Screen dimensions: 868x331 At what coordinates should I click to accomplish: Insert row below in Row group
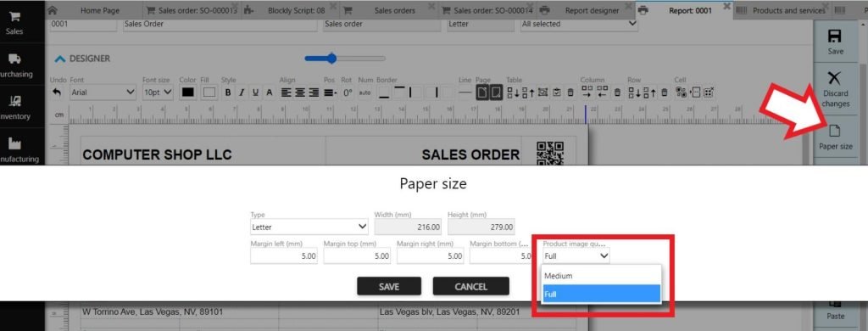coord(634,93)
